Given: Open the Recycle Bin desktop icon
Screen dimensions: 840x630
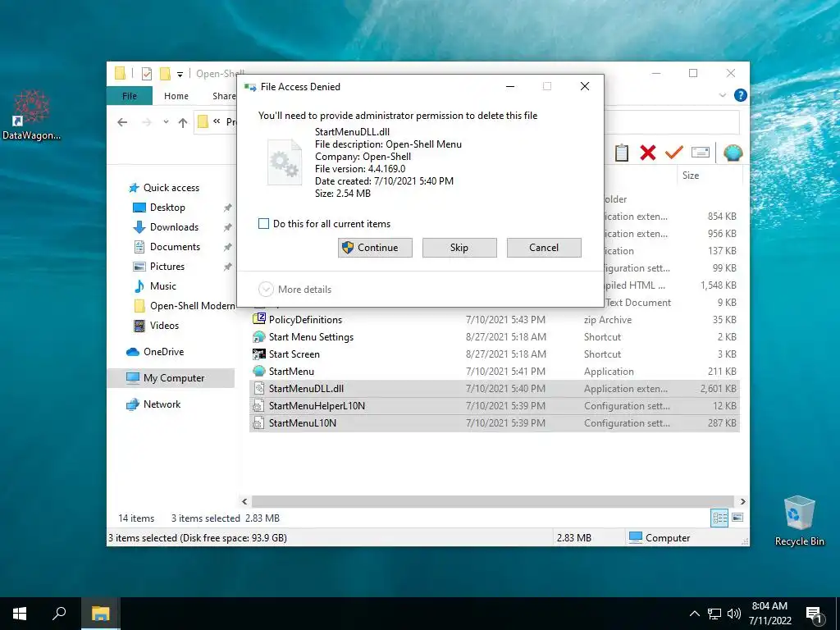Looking at the screenshot, I should 799,521.
